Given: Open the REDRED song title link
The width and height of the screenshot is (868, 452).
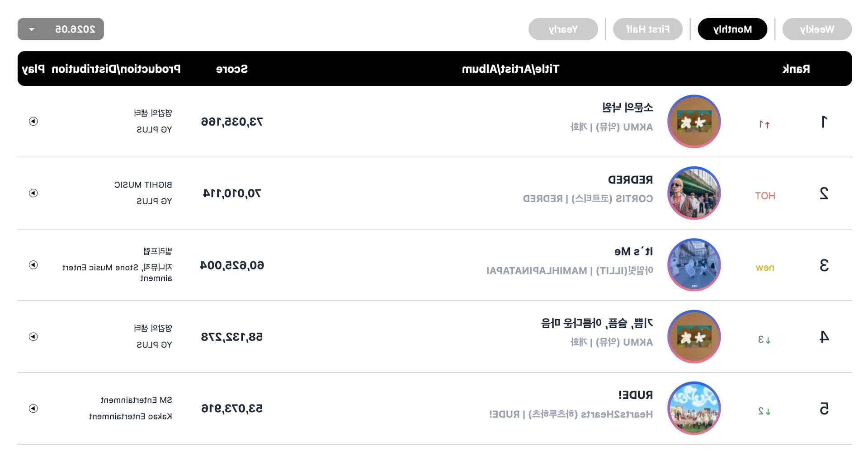Looking at the screenshot, I should (630, 180).
